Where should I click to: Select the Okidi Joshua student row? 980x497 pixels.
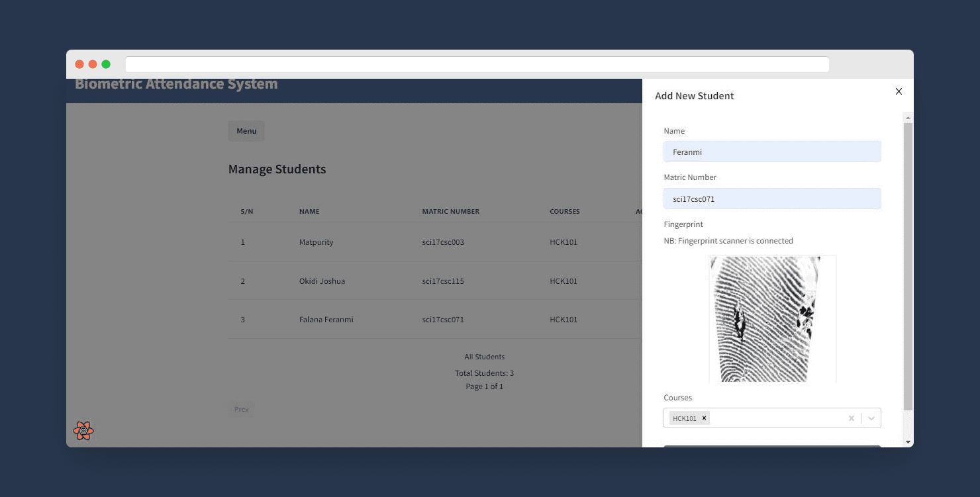[x=322, y=281]
